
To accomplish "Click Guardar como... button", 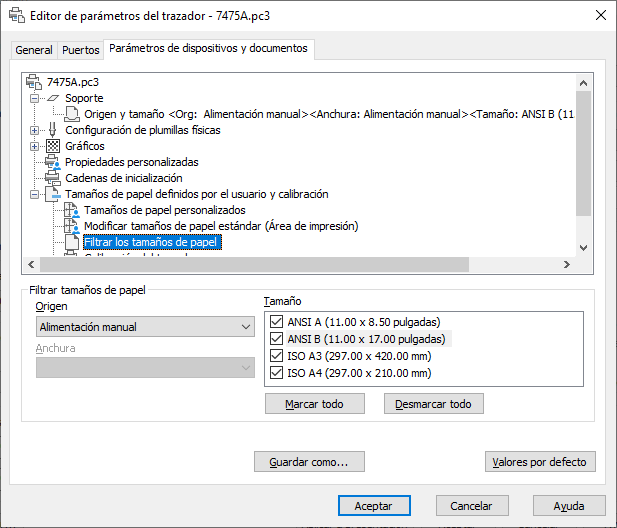I will click(309, 462).
